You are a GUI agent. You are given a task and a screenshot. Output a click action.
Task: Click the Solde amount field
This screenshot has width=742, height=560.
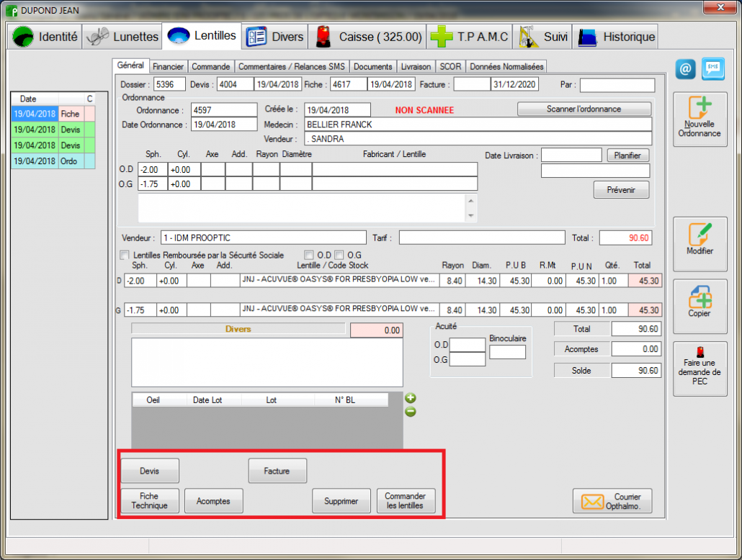pos(635,371)
